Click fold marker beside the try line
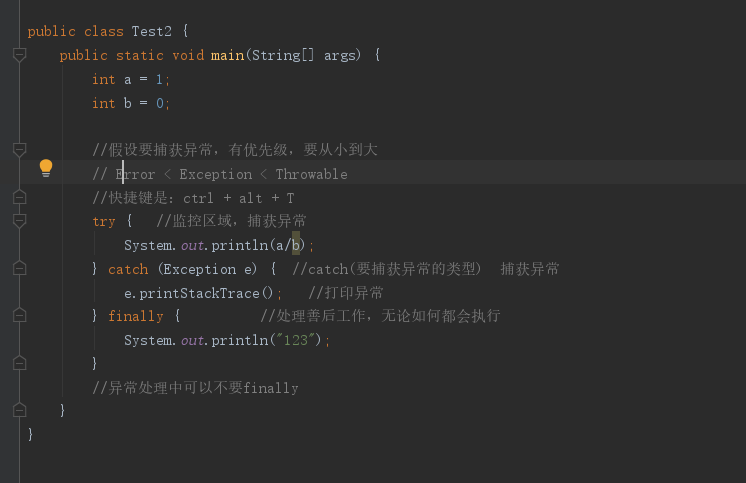746x483 pixels. pyautogui.click(x=19, y=221)
